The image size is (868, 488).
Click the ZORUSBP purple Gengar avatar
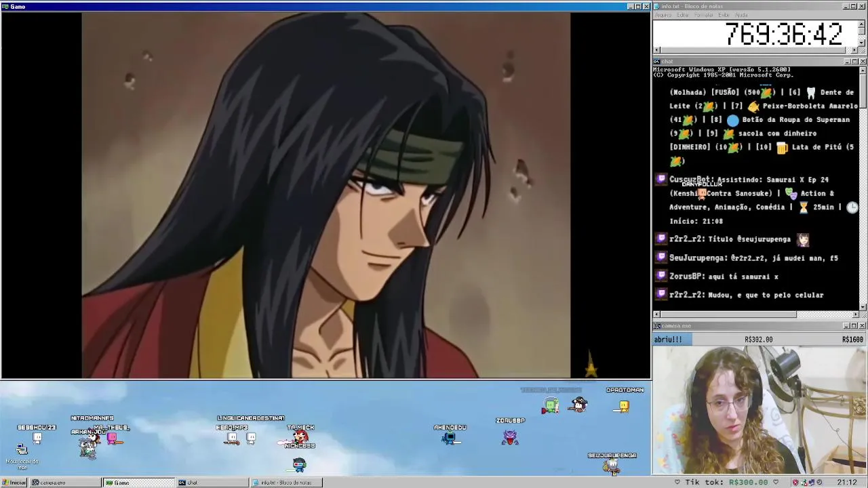510,438
